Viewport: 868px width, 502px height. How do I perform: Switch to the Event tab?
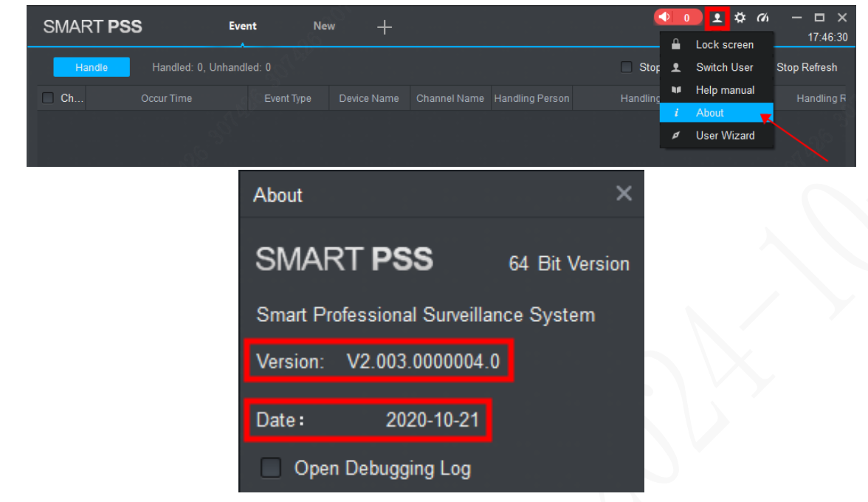pos(242,26)
